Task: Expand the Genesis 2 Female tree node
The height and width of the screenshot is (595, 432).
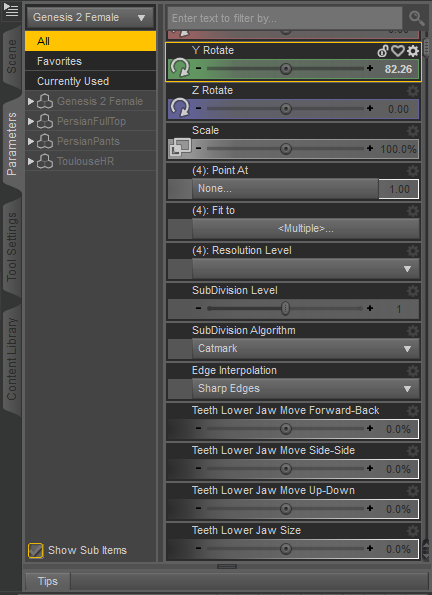Action: pos(31,101)
